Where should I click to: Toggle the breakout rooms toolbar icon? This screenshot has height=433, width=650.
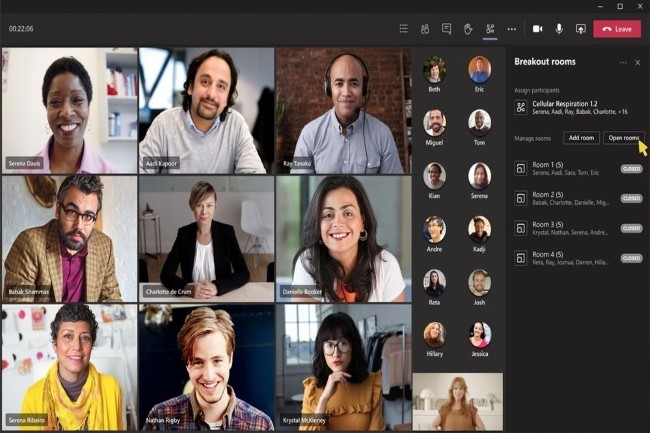point(490,29)
